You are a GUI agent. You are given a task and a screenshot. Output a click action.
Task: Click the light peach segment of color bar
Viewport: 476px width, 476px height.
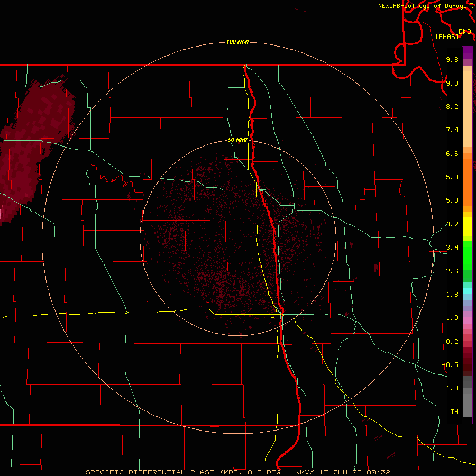pos(467,108)
